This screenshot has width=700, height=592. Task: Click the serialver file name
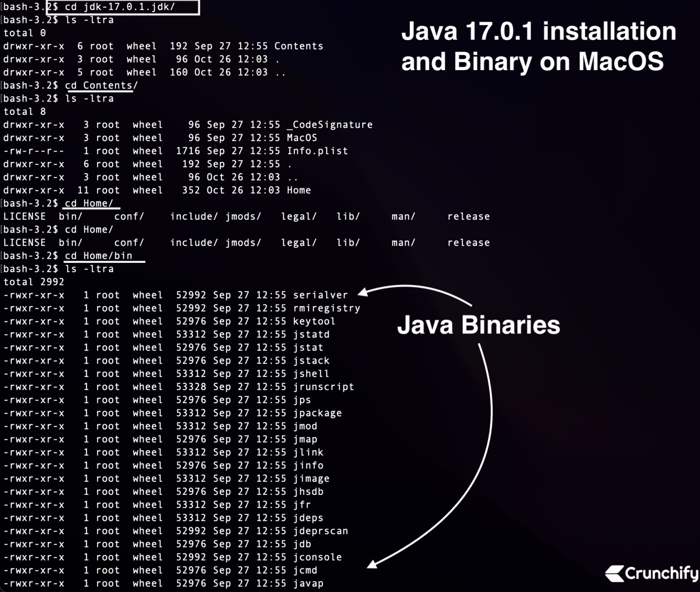(x=320, y=295)
